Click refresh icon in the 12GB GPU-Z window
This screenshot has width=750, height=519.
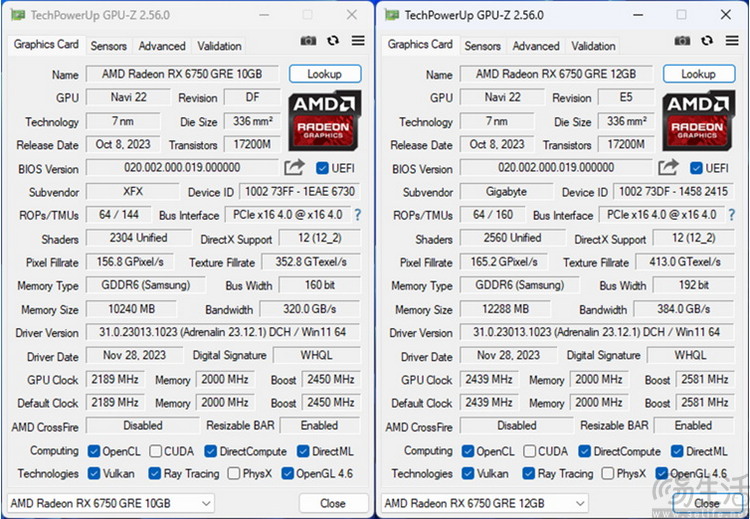click(707, 41)
